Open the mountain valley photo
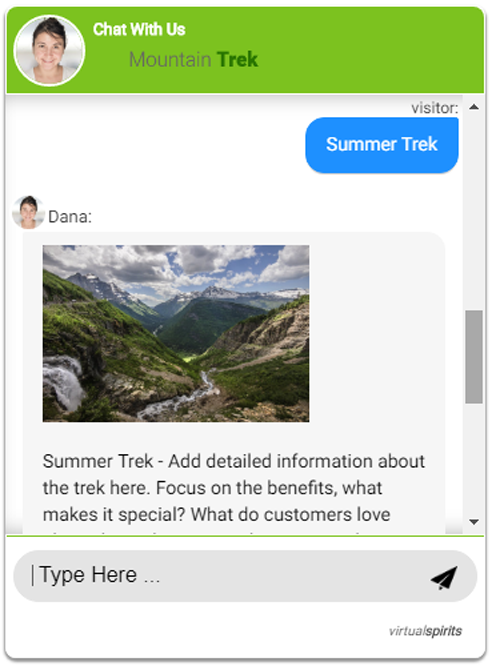This screenshot has height=670, width=494. pyautogui.click(x=176, y=333)
